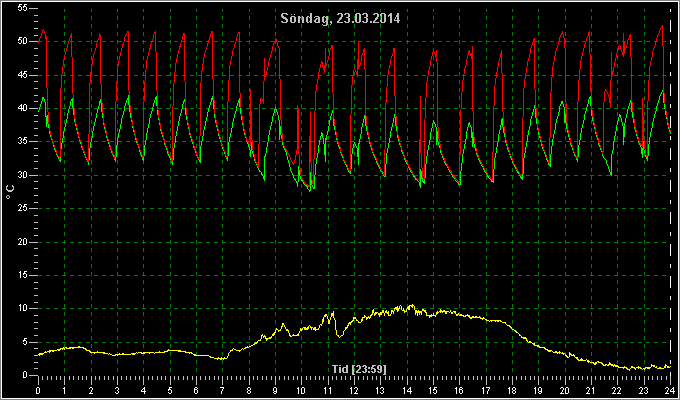
Task: Click hour 3 on the time axis
Action: pos(117,390)
